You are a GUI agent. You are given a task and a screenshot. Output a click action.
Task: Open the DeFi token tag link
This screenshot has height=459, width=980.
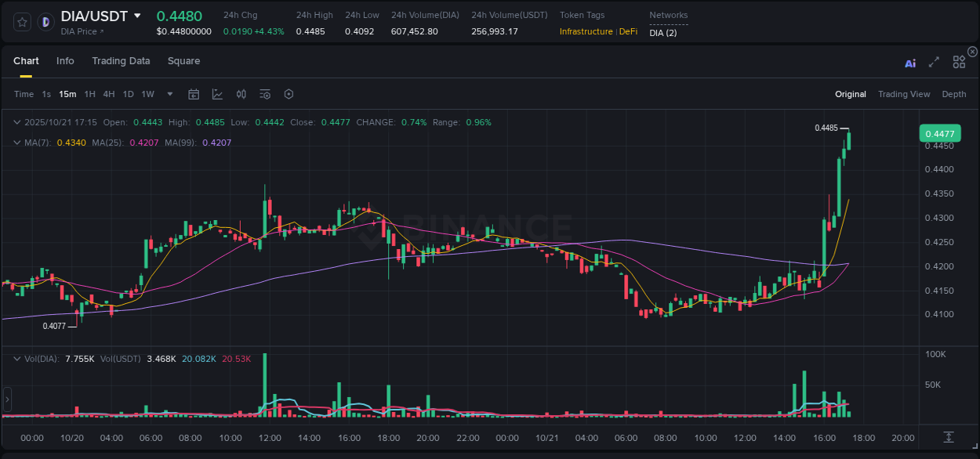(627, 32)
